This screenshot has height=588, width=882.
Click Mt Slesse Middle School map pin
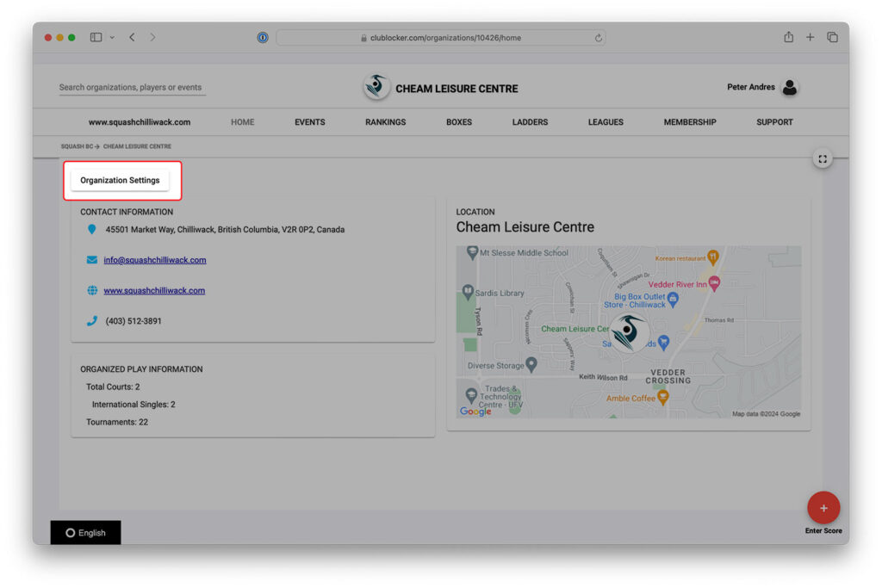tap(472, 253)
